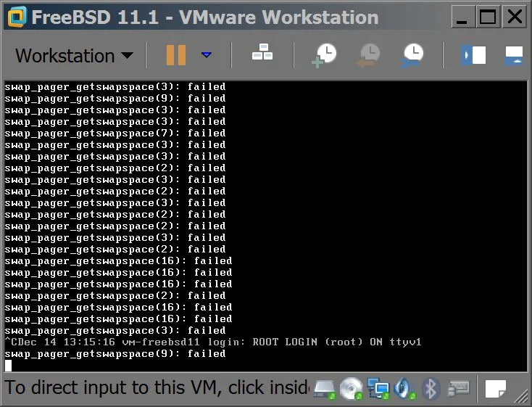
Task: Click the swap_pager_getswapspace(7) failed line
Action: (x=115, y=133)
